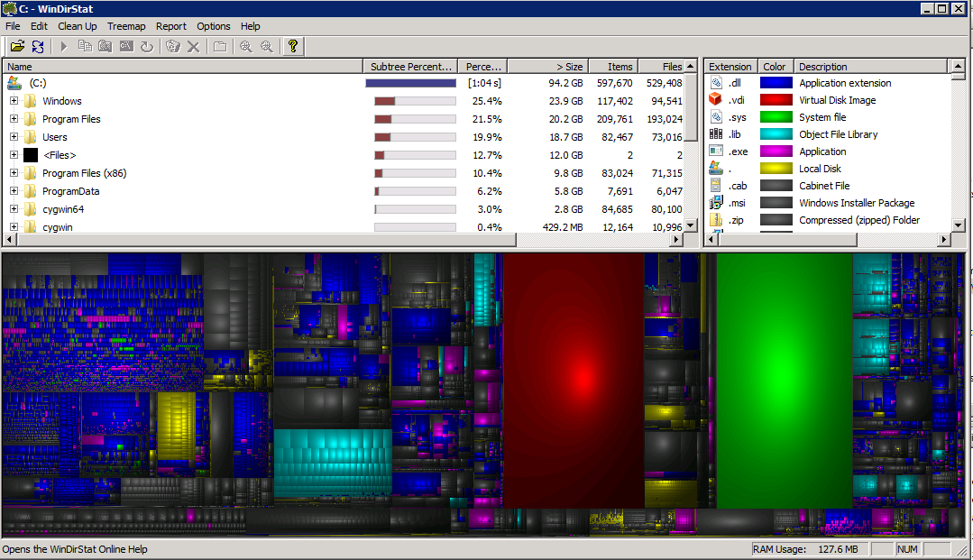Click the Extension column header
This screenshot has height=560, width=973.
pyautogui.click(x=730, y=67)
